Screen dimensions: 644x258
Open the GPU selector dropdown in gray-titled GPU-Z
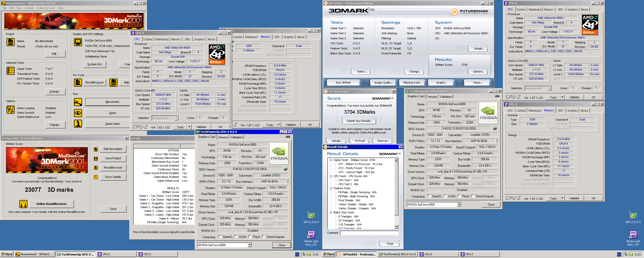pos(459,205)
